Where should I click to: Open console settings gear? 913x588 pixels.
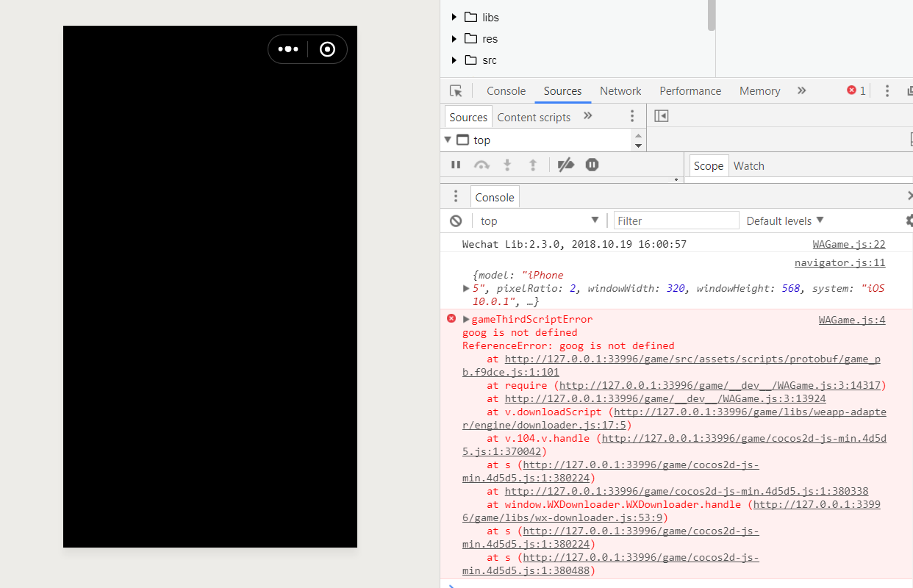pyautogui.click(x=909, y=220)
